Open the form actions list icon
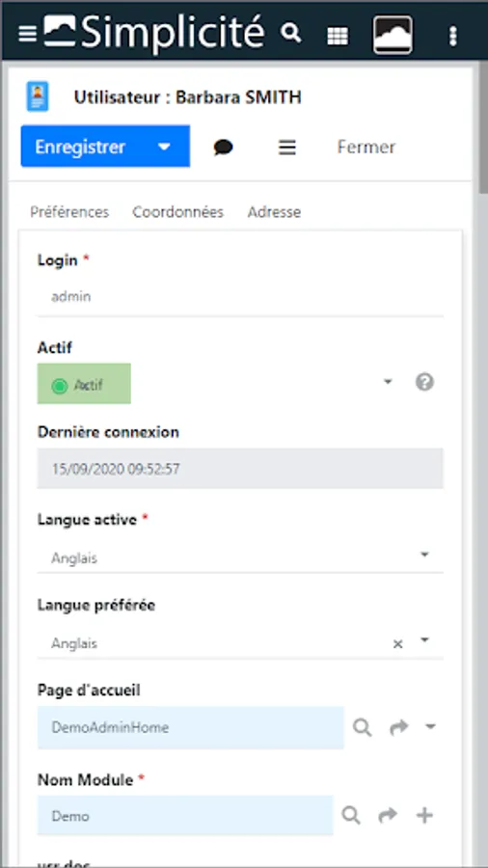Screen dimensions: 488x868 [x=287, y=148]
